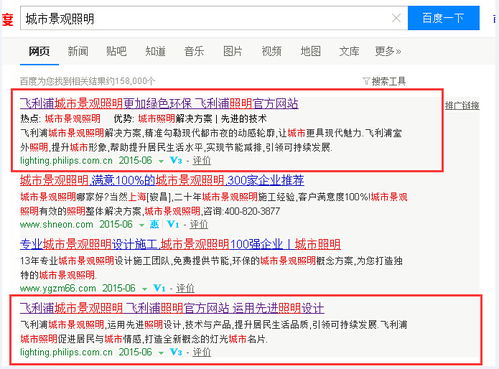This screenshot has width=499, height=369.
Task: Click the www.ygzm66.com URL
Action: point(58,288)
